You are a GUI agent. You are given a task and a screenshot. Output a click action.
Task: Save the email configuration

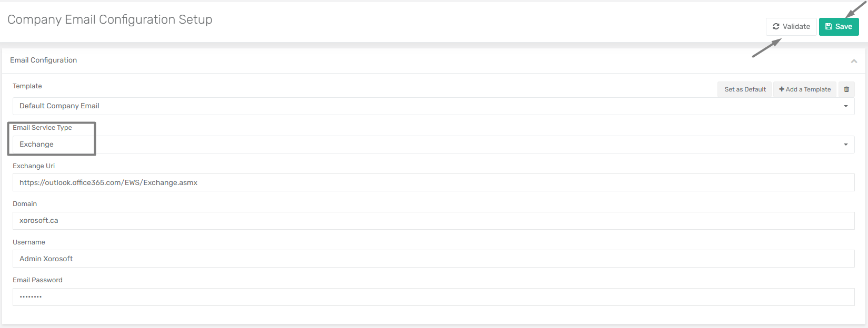click(839, 27)
